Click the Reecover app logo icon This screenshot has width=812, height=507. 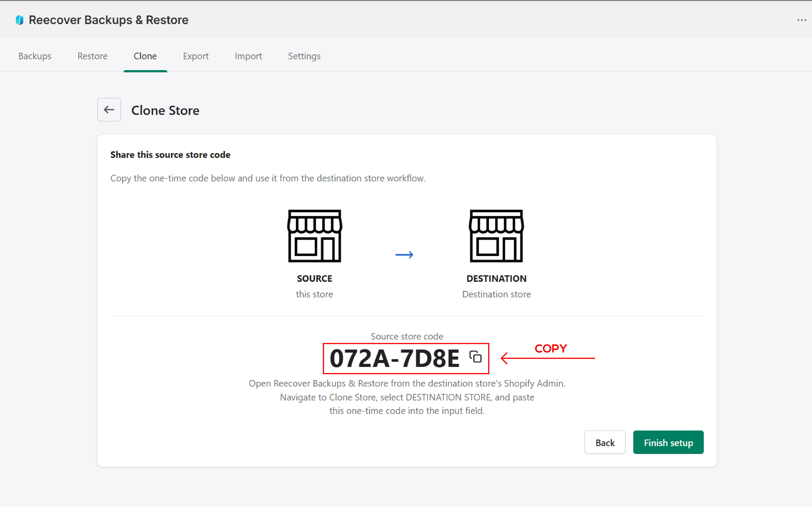click(x=20, y=20)
